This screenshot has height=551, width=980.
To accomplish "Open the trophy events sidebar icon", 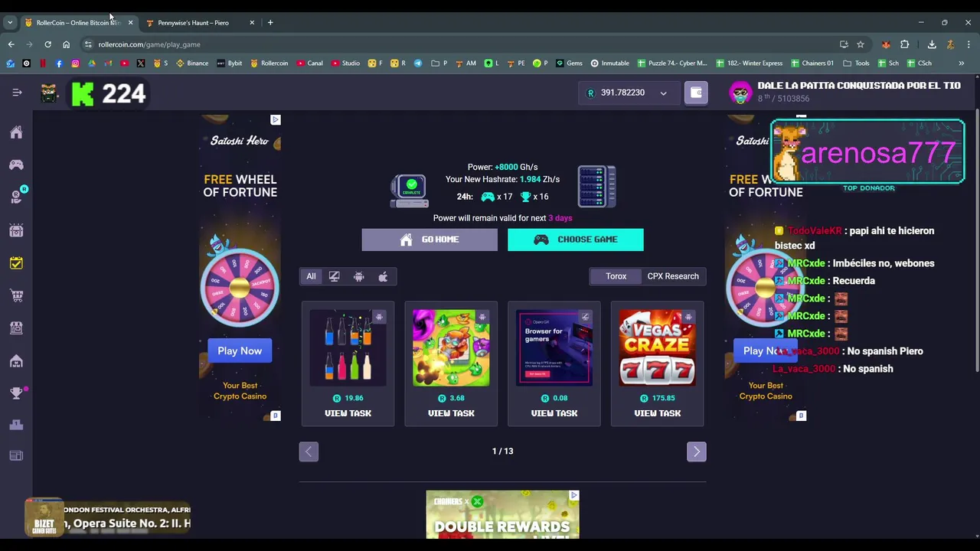I will point(16,393).
